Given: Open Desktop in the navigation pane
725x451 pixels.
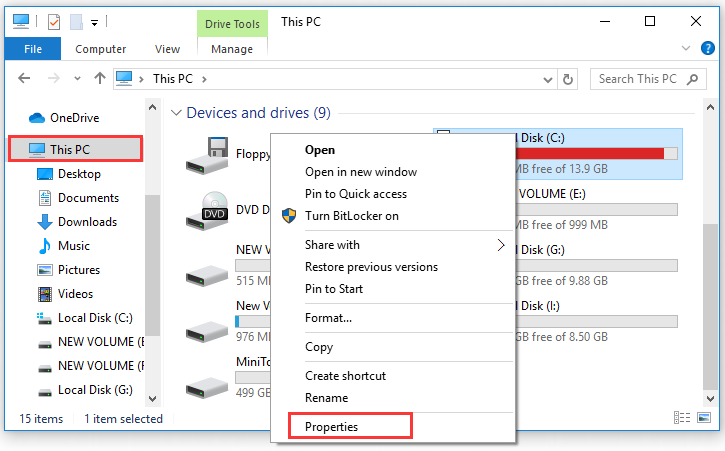Looking at the screenshot, I should [68, 174].
